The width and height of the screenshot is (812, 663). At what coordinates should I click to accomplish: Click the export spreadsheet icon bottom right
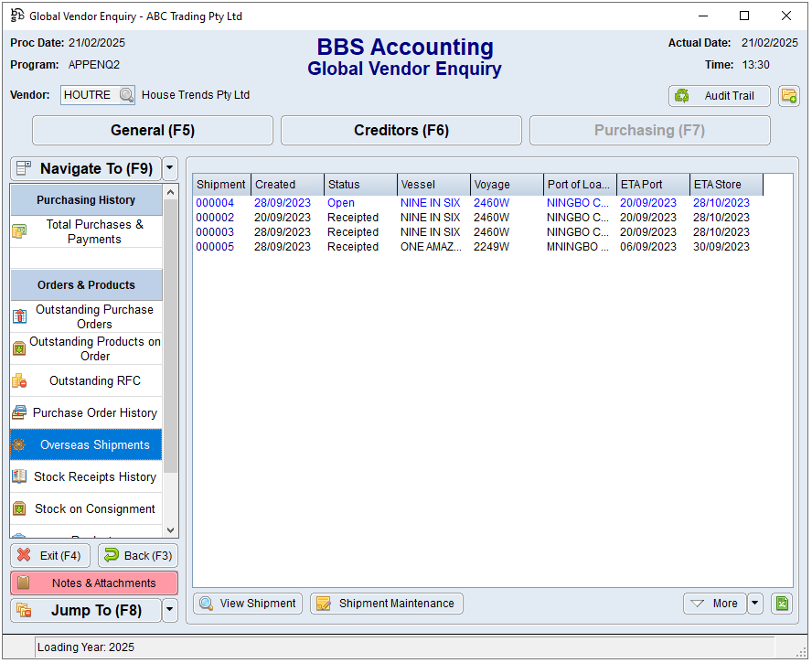coord(781,604)
